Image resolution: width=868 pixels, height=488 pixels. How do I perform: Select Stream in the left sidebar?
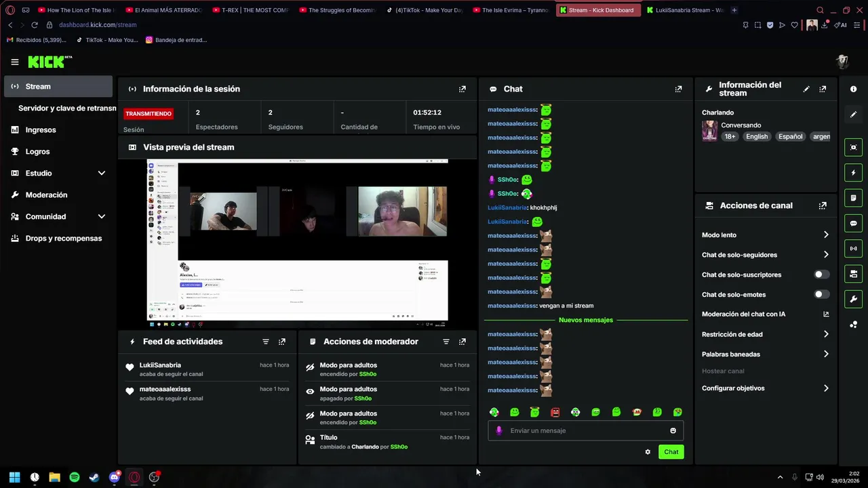click(58, 86)
